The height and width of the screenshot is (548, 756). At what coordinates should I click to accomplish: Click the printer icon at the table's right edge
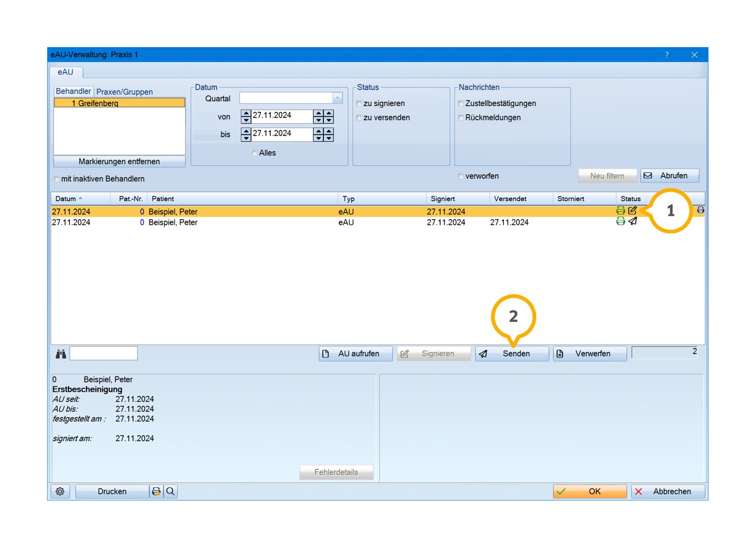[700, 210]
